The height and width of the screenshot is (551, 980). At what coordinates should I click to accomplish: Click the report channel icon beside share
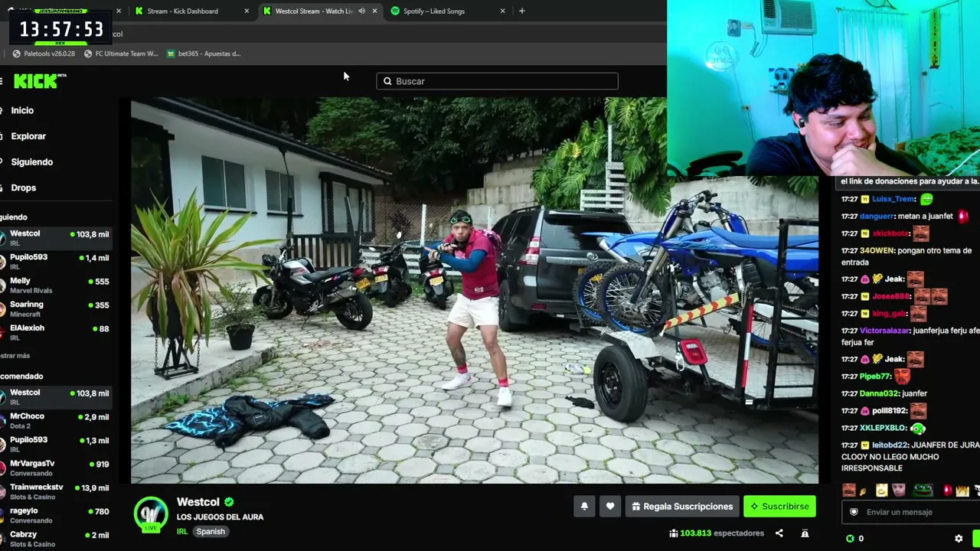(805, 533)
